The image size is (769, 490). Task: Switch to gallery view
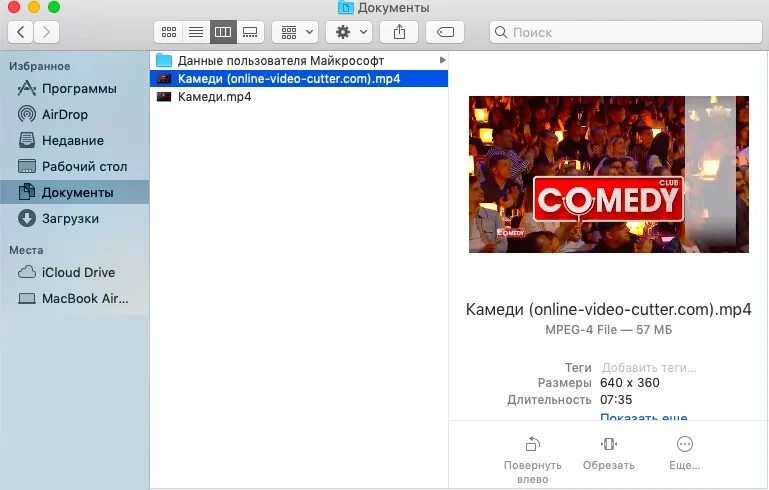coord(250,32)
